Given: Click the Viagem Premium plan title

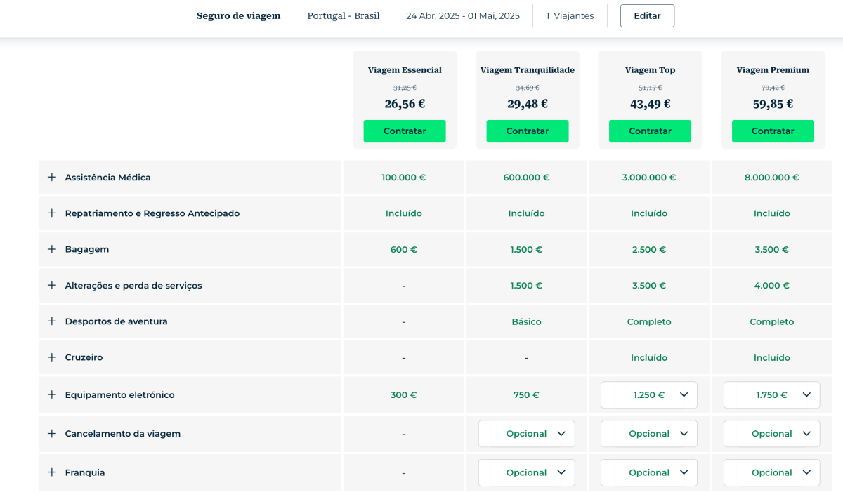Looking at the screenshot, I should click(773, 70).
